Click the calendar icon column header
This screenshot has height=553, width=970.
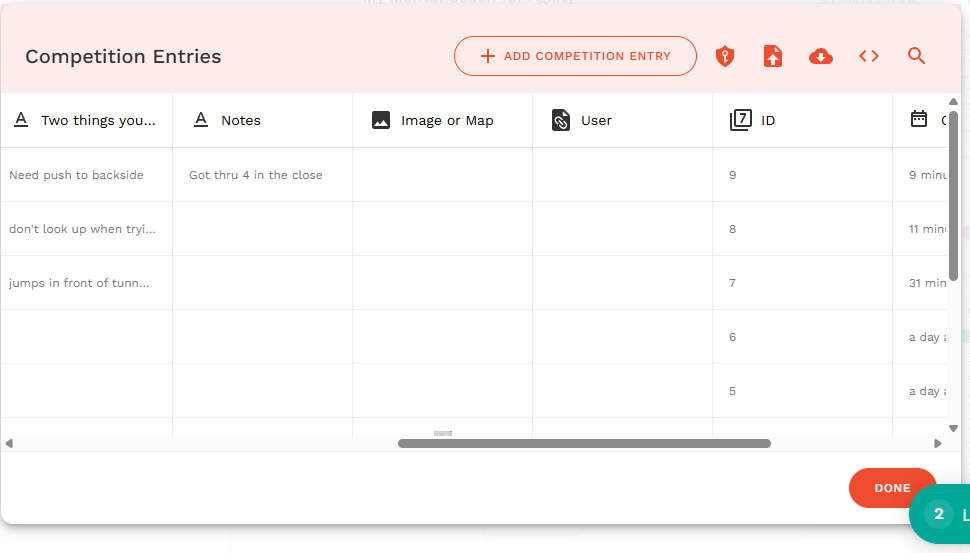919,119
